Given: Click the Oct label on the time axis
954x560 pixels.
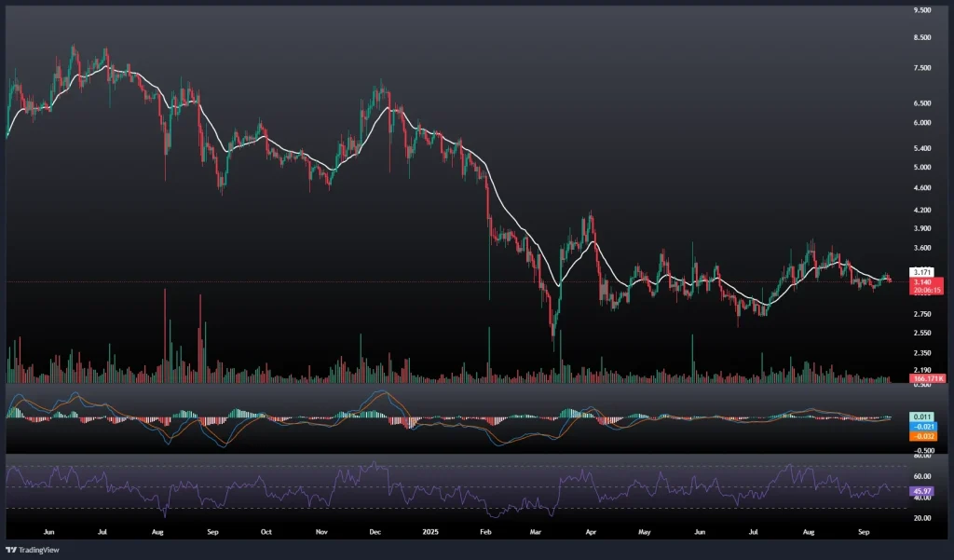Looking at the screenshot, I should pos(266,533).
